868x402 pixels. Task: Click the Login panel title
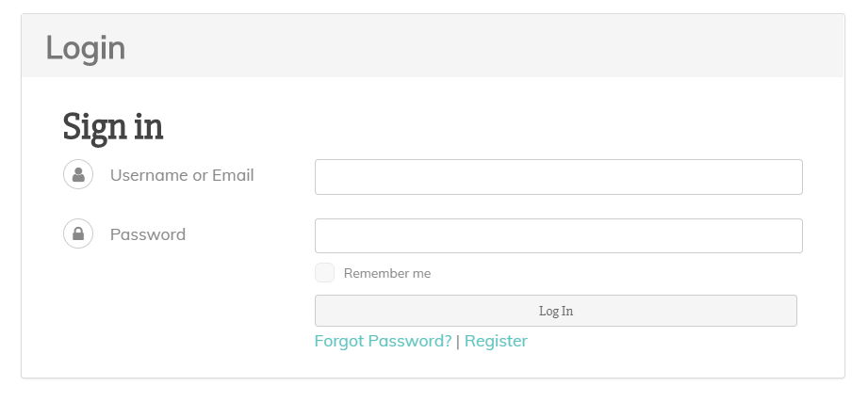[85, 47]
